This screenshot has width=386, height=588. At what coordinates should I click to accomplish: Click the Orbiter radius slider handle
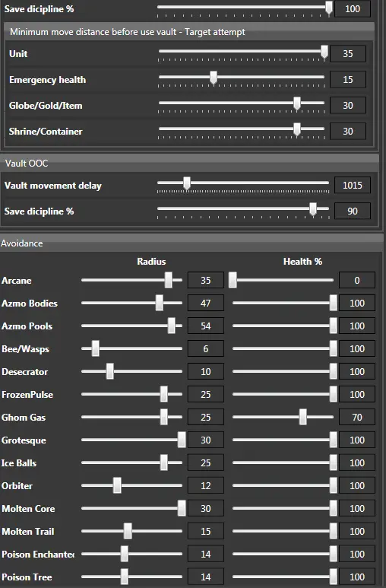pyautogui.click(x=117, y=485)
